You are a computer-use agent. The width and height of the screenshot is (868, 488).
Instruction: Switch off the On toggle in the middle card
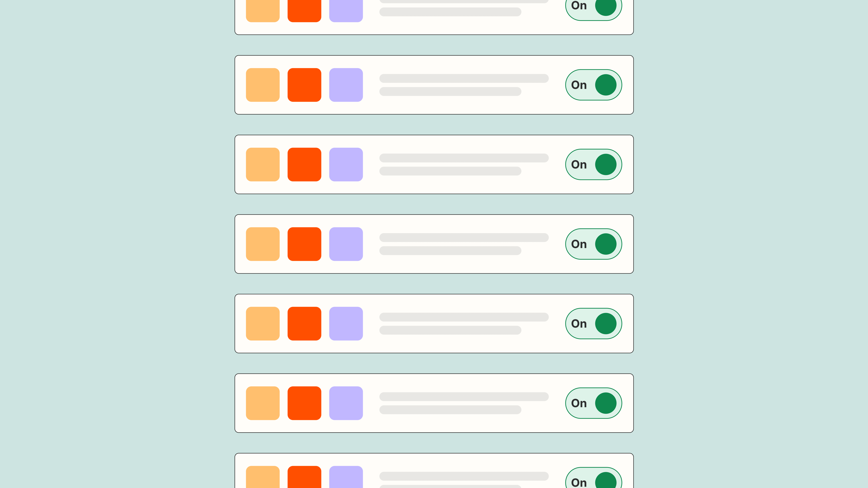tap(593, 244)
